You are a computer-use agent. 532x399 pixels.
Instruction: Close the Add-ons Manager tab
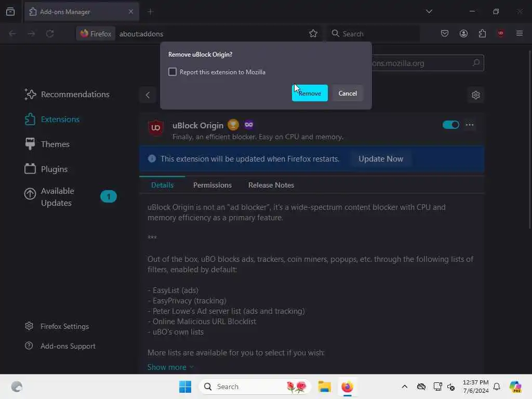[x=130, y=11]
